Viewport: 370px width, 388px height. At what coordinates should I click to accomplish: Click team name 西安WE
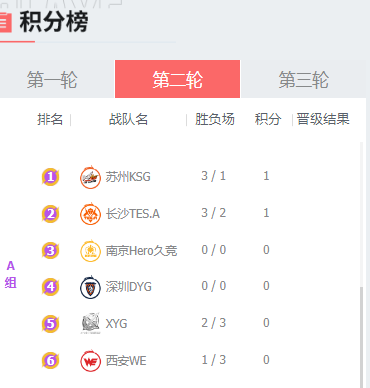pyautogui.click(x=126, y=361)
